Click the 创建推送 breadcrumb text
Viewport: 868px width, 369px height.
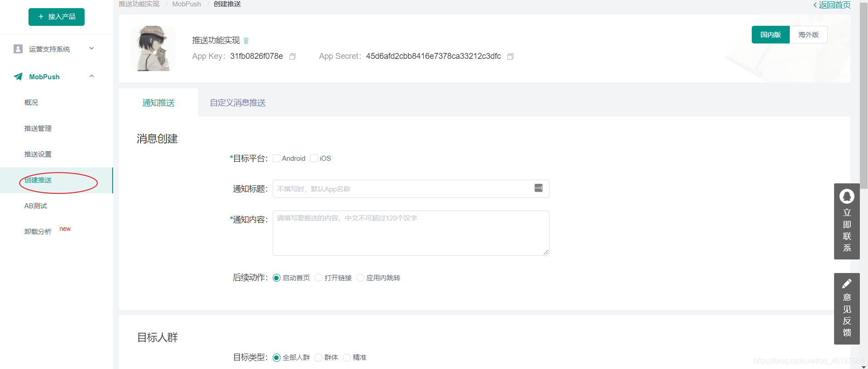[x=227, y=4]
